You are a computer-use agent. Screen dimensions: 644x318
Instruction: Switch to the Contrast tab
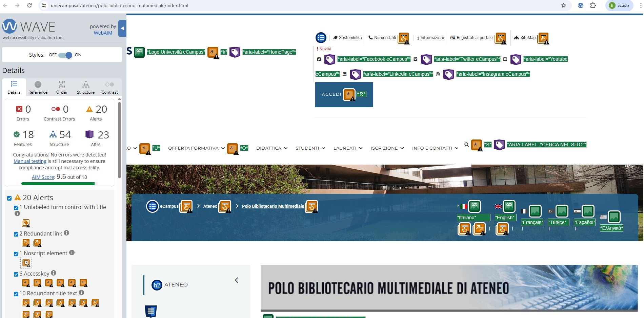(x=109, y=88)
